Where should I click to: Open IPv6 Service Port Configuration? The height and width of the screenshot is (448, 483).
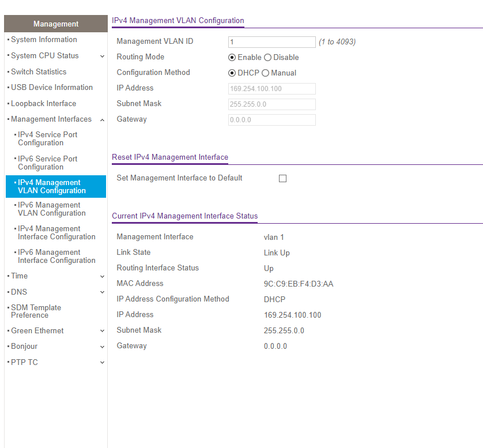click(x=47, y=163)
